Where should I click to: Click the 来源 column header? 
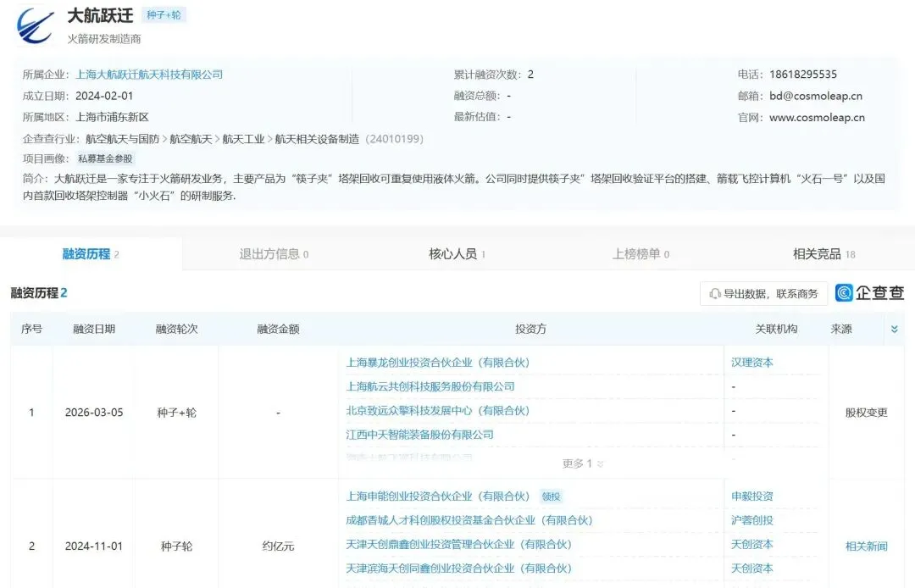tap(841, 329)
